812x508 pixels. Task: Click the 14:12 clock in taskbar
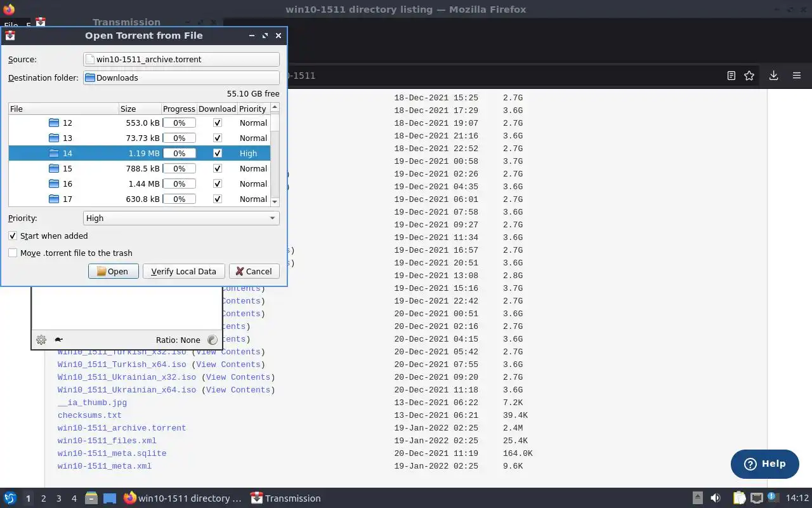pyautogui.click(x=797, y=498)
